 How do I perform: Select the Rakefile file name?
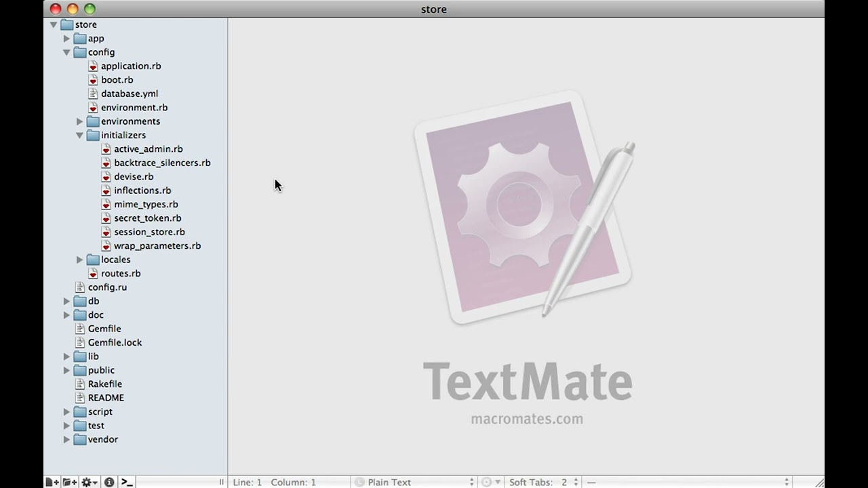(105, 384)
